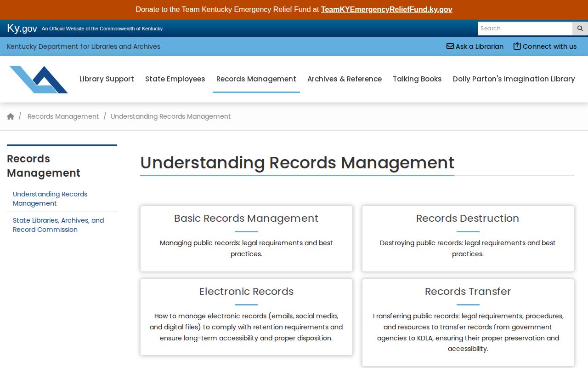Click the Records Management sidebar heading
Image resolution: width=588 pixels, height=368 pixels.
pos(44,166)
